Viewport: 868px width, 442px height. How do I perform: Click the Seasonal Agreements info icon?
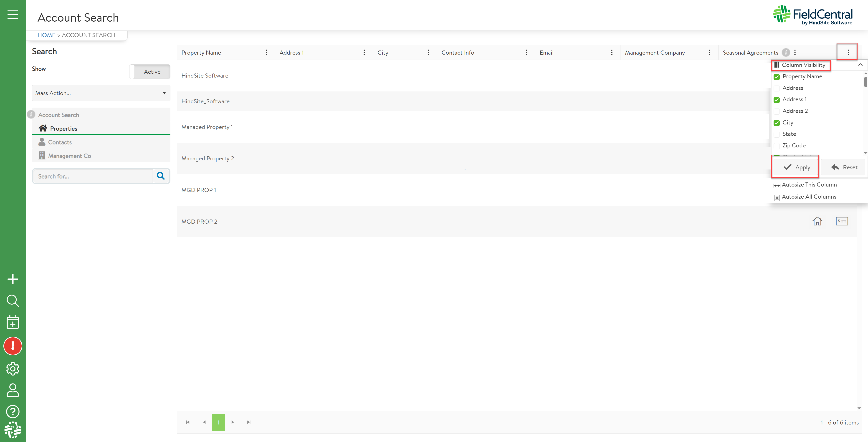[786, 53]
